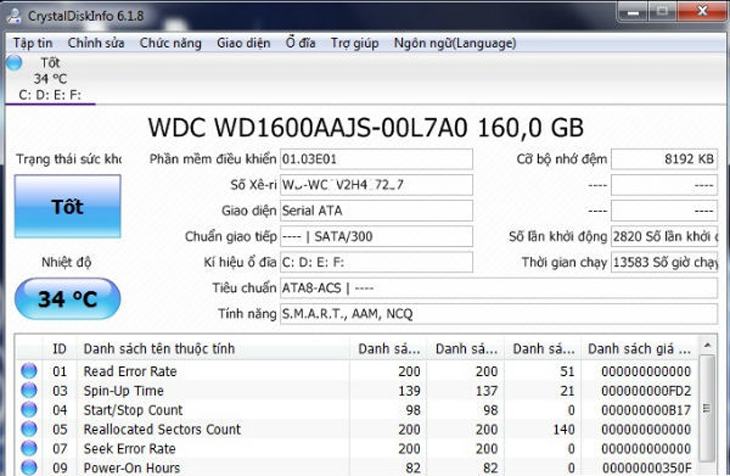Open the Giao diện menu
Image resolution: width=730 pixels, height=476 pixels.
pos(243,43)
